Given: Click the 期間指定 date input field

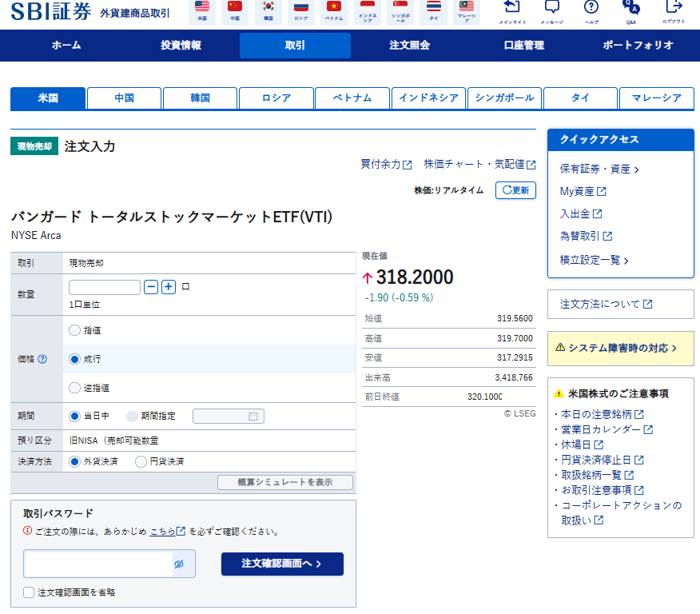Looking at the screenshot, I should point(228,417).
